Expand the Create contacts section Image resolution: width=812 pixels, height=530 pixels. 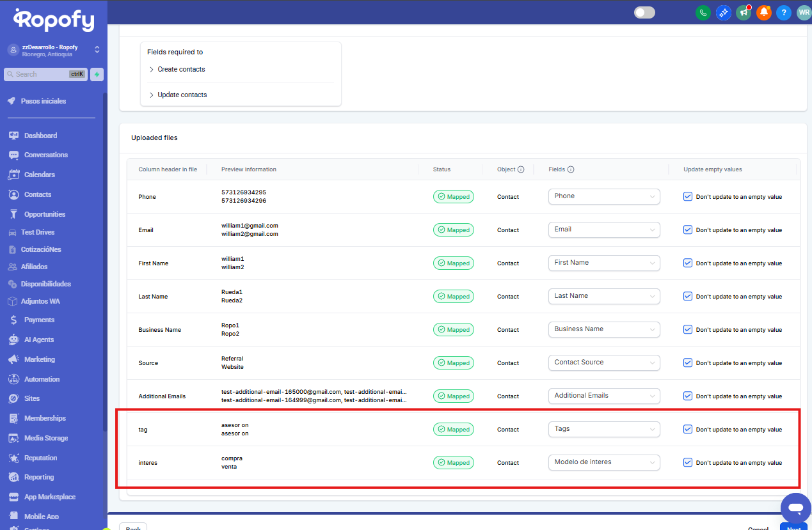[181, 69]
